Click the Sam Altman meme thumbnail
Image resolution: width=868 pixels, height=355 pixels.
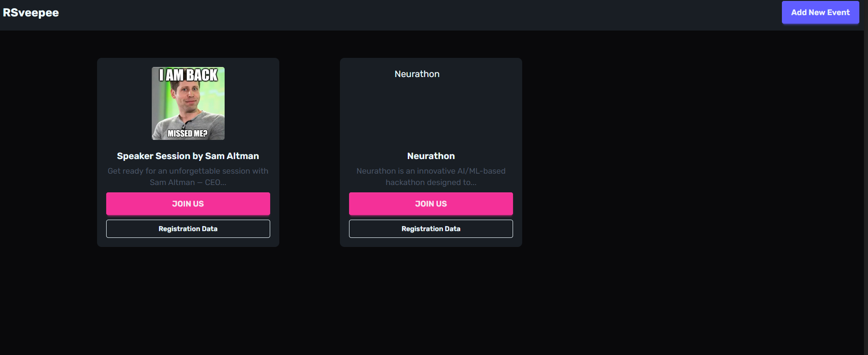[x=188, y=103]
